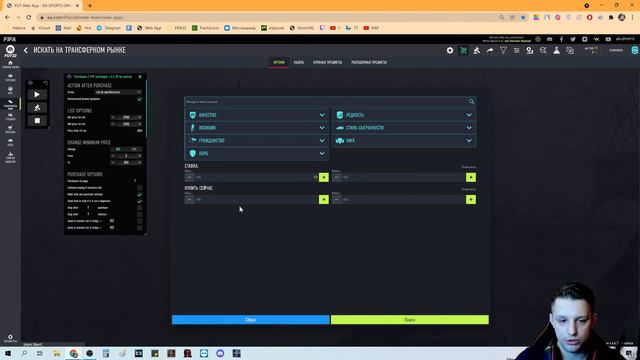Click the list lines toolbar icon
This screenshot has height=360, width=640.
tap(516, 50)
